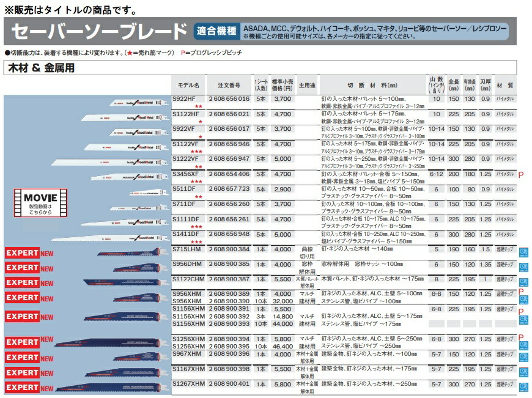Select the S1222VF long blade image

[110, 162]
